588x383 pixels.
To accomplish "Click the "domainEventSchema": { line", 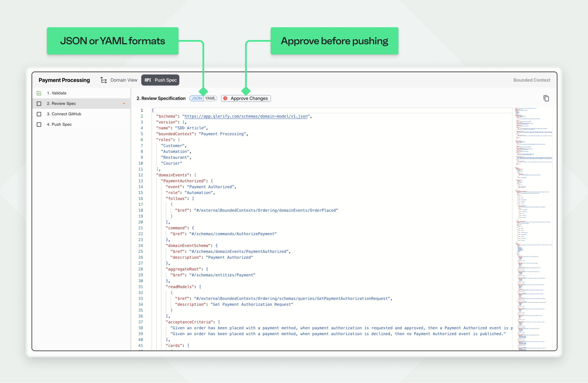I will point(192,246).
